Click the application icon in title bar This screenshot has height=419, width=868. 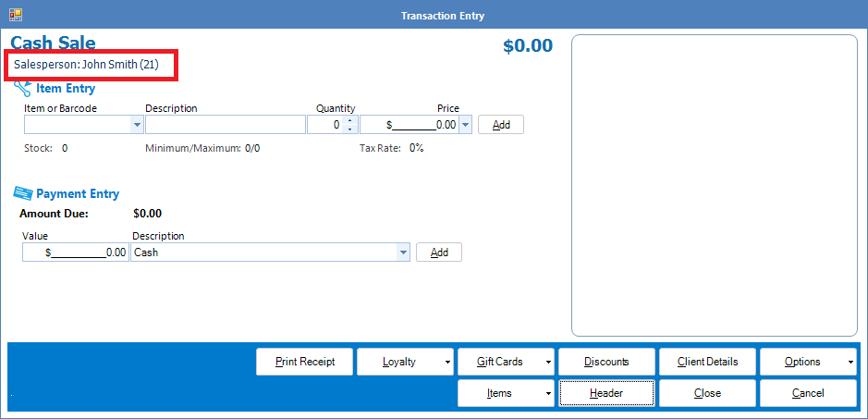(x=15, y=15)
